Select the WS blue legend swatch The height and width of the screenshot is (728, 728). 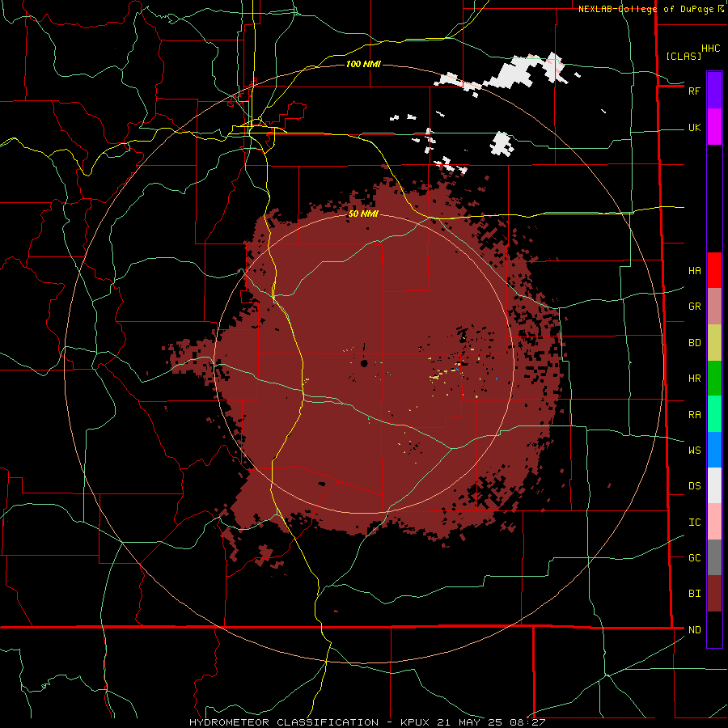[x=714, y=450]
